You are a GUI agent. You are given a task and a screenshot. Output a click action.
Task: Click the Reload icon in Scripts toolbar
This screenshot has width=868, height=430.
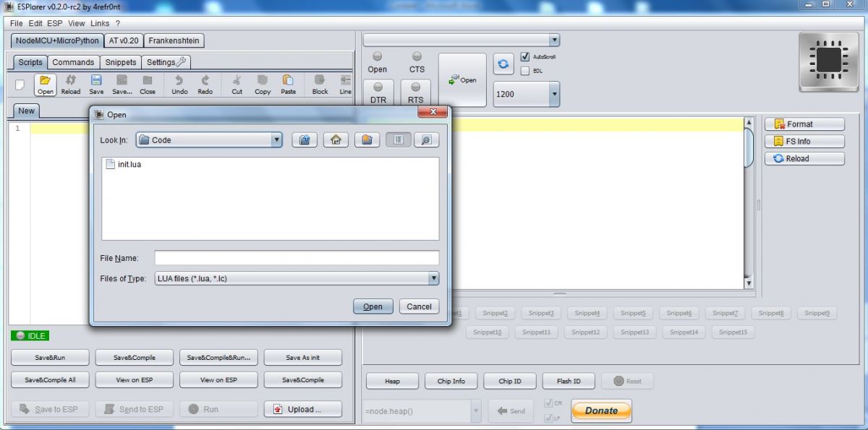71,85
